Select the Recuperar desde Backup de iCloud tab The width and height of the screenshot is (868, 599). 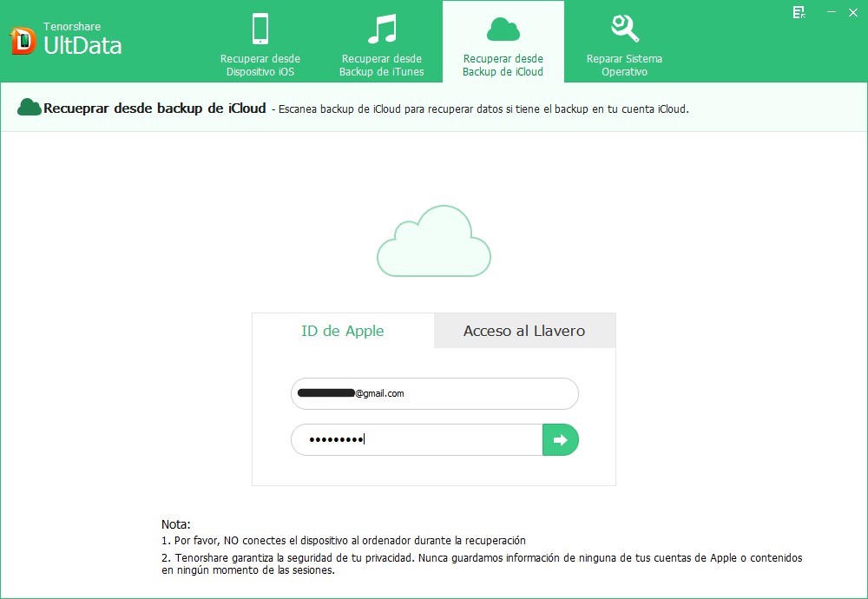pos(503,42)
